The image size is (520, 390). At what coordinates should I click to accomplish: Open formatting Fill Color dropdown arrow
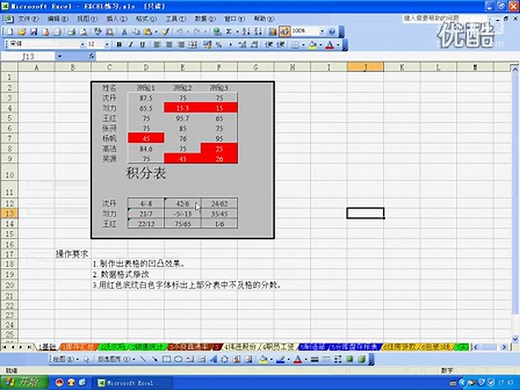coord(320,44)
